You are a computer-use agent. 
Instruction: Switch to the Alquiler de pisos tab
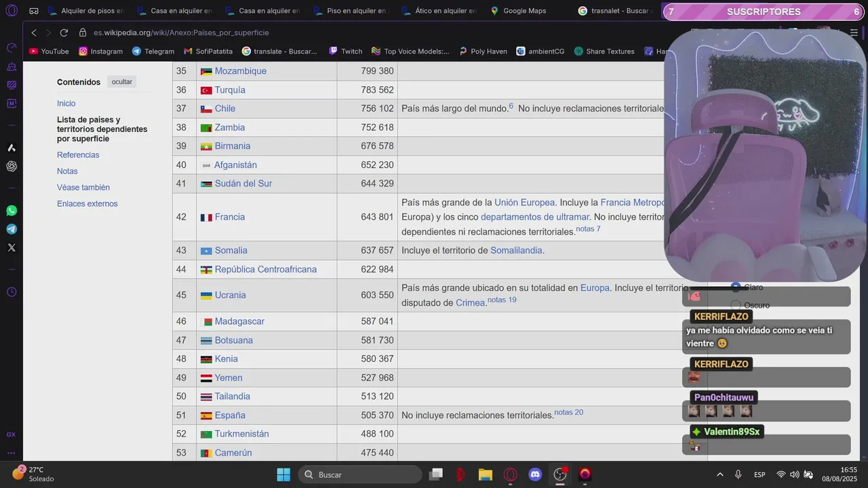pos(85,11)
